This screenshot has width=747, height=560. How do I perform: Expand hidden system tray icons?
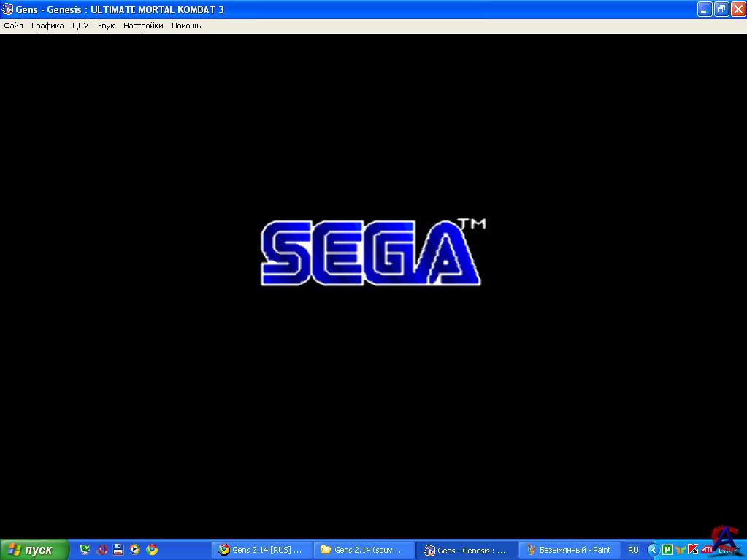653,550
